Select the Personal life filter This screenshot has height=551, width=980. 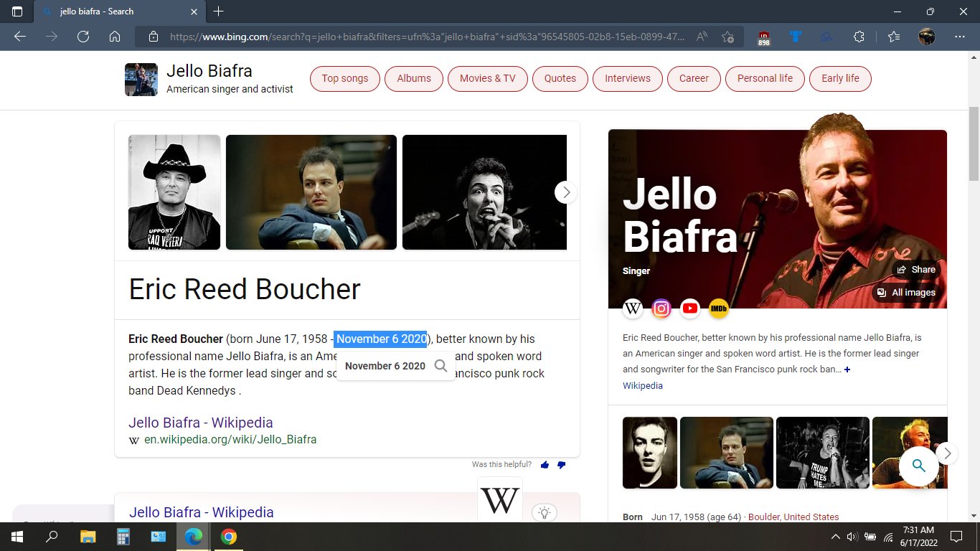click(765, 78)
